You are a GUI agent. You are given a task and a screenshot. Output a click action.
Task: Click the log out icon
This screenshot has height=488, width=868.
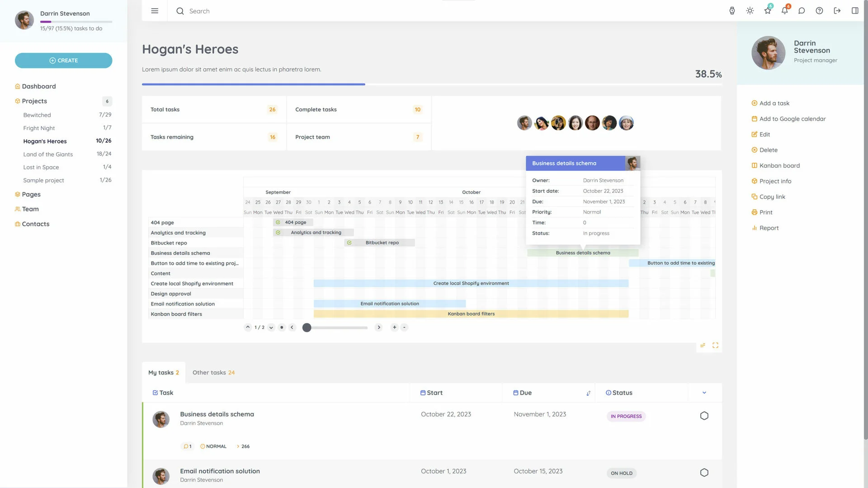tap(837, 11)
